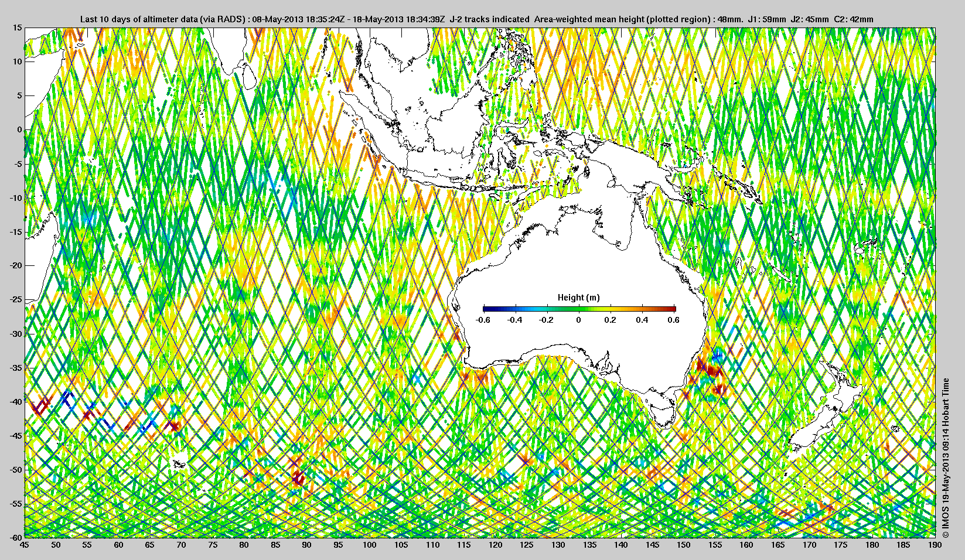This screenshot has width=965, height=560.
Task: Click the positive '0.6' colorbar label
Action: tap(674, 320)
